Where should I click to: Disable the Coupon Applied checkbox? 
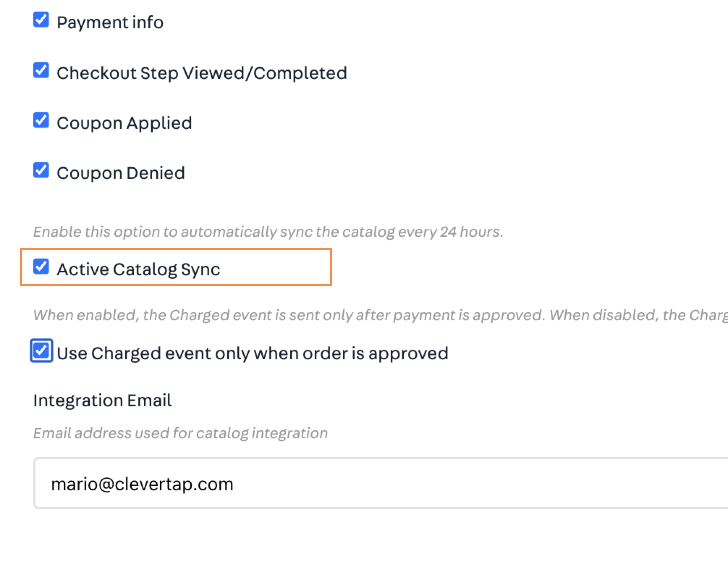(x=41, y=120)
